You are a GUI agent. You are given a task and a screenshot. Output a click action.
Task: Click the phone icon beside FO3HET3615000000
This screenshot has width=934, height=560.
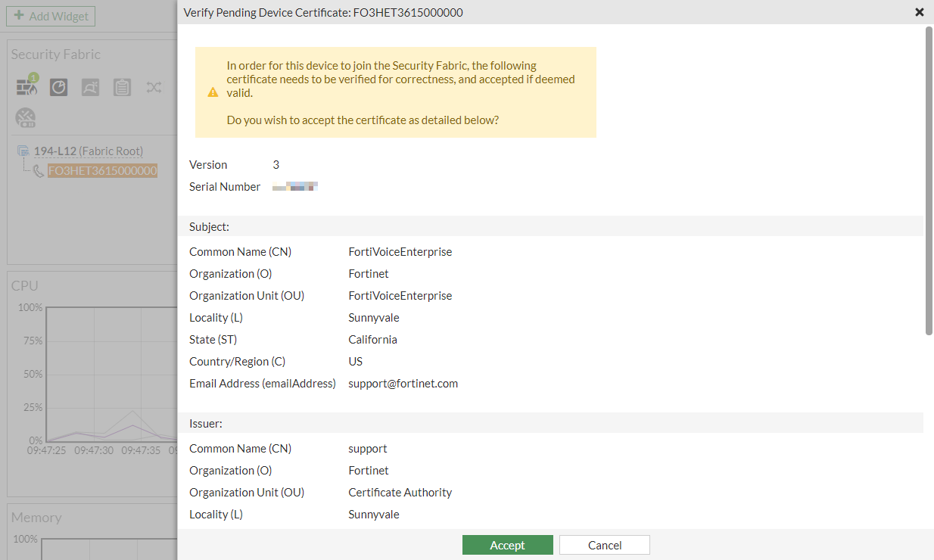(38, 170)
